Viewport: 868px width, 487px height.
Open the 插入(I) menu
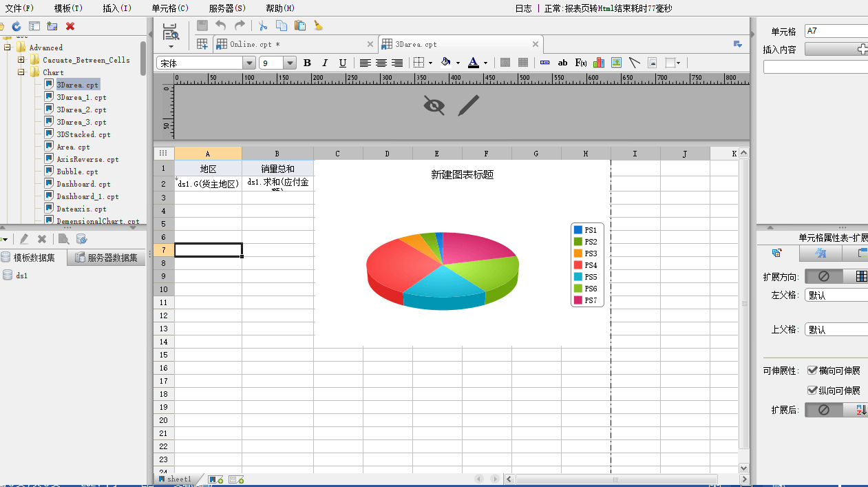(117, 8)
